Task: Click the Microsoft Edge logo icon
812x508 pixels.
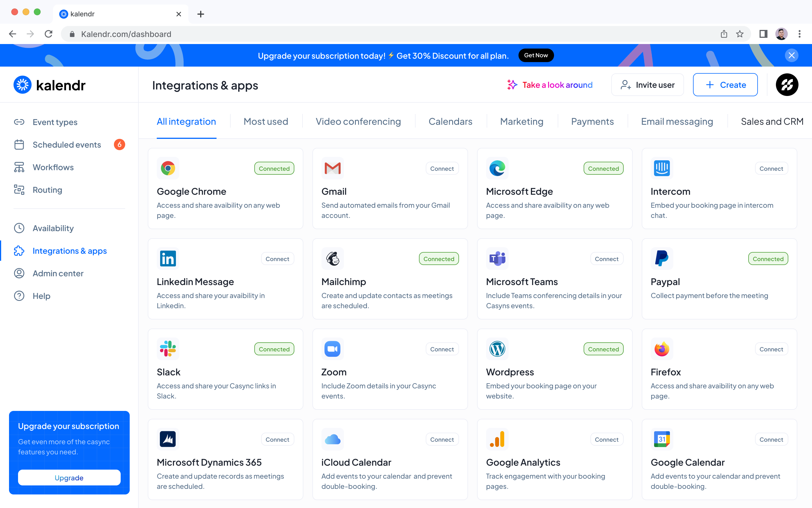Action: pos(497,168)
